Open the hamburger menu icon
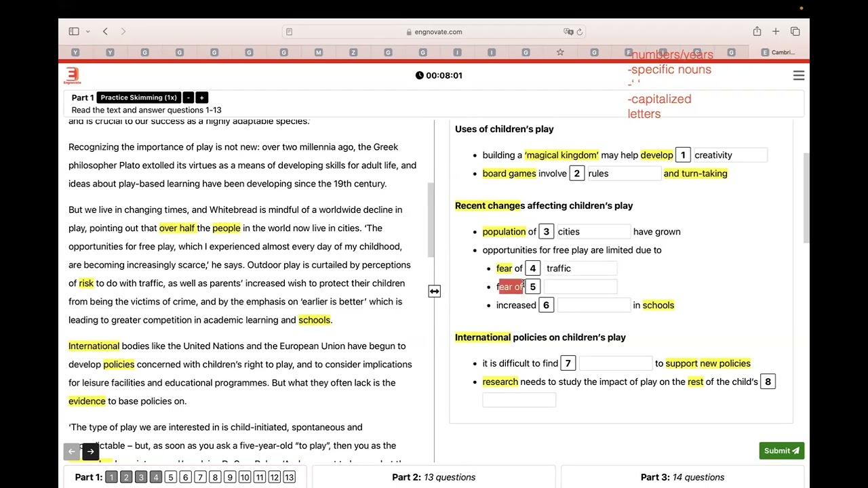Screen dimensions: 868x488 point(799,76)
